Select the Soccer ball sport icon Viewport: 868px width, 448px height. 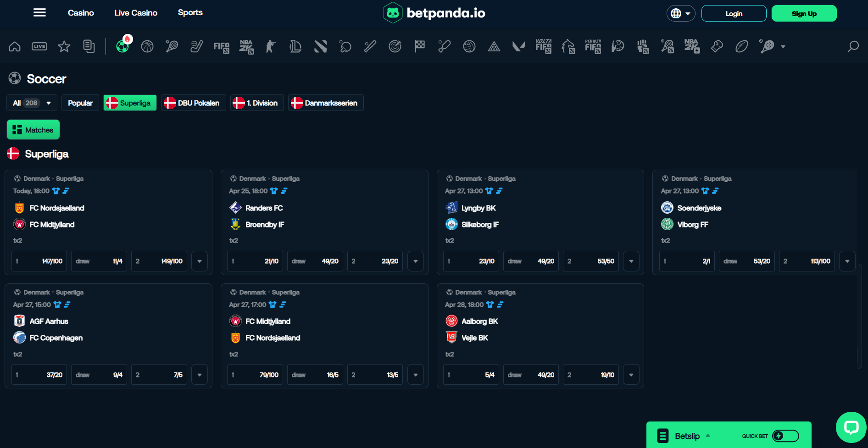pos(122,46)
